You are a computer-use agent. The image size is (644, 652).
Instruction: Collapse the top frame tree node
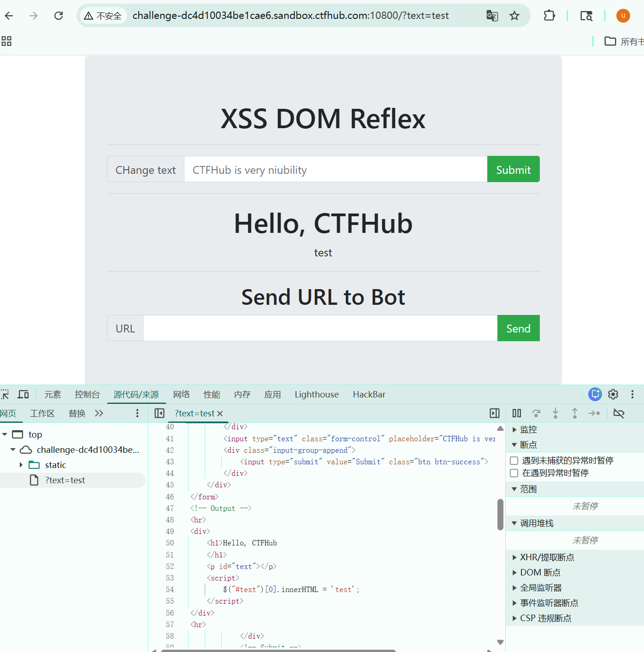(5, 434)
